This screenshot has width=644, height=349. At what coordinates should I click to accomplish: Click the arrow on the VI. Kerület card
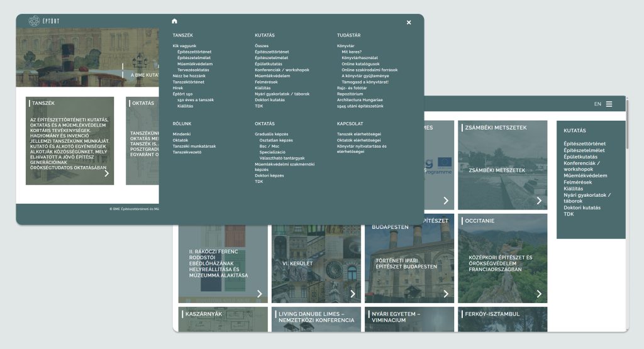[352, 294]
